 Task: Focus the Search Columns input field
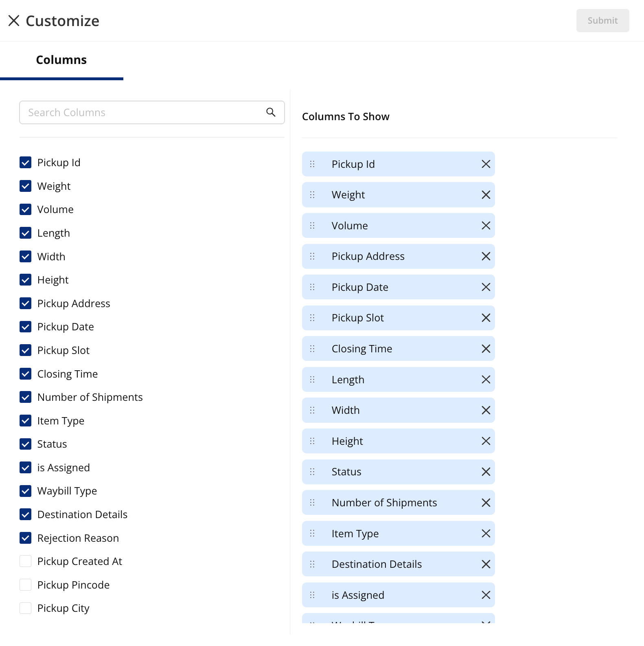142,112
